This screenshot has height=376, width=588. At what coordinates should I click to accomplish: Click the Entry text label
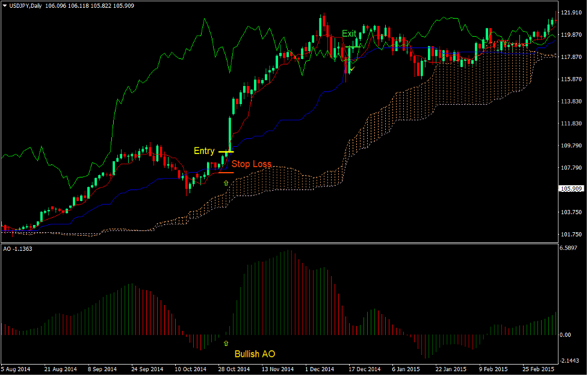click(204, 150)
